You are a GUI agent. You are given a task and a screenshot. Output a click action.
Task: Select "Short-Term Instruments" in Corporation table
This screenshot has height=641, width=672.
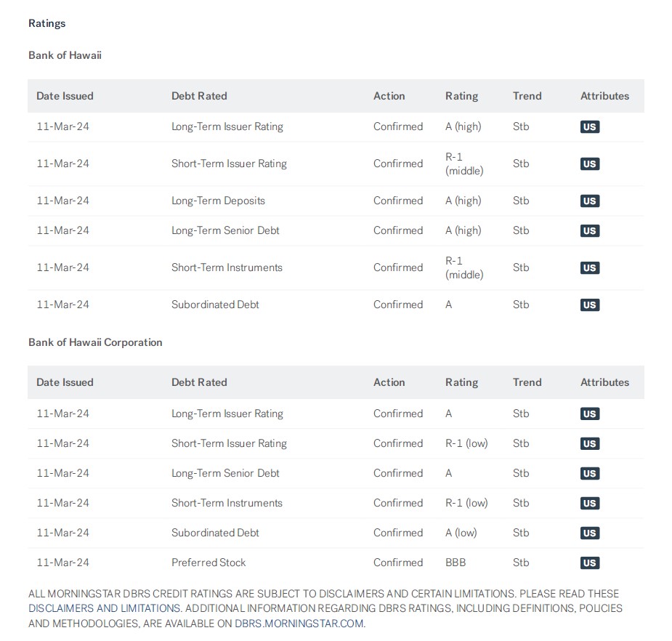(227, 503)
